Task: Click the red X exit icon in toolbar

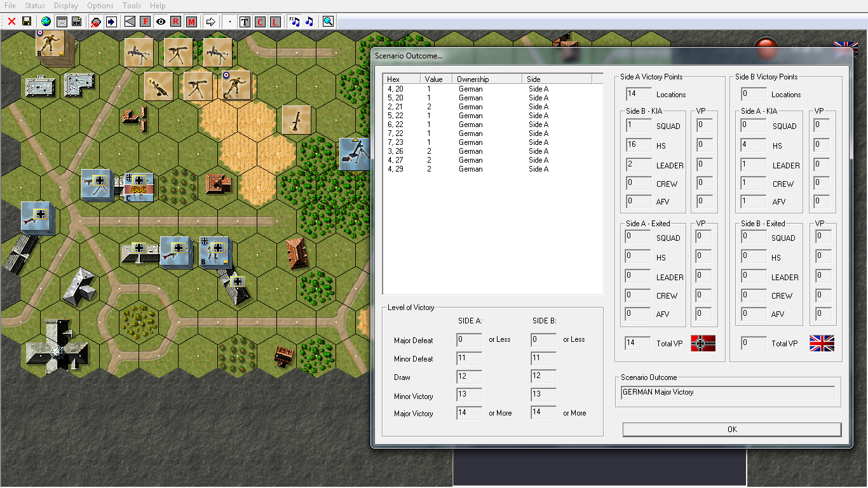Action: [x=11, y=22]
